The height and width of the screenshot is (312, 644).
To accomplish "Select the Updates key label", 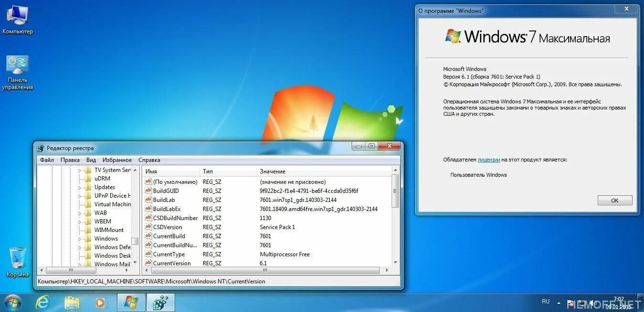I will tap(104, 187).
